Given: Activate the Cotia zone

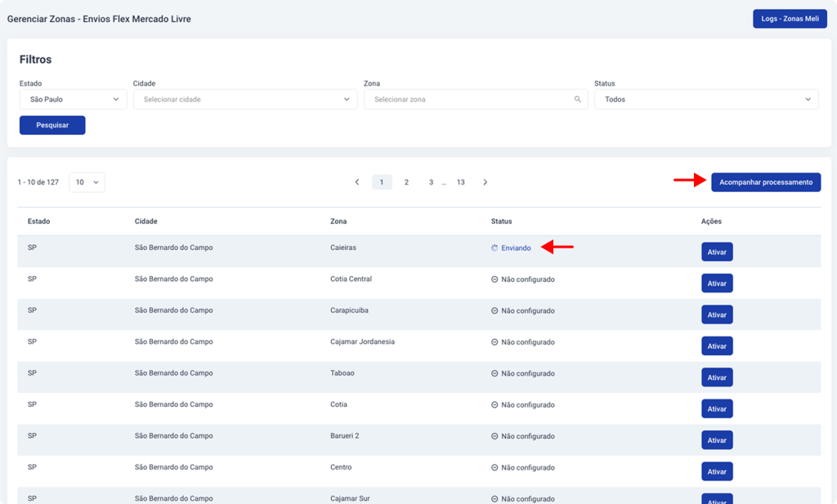Looking at the screenshot, I should tap(717, 408).
